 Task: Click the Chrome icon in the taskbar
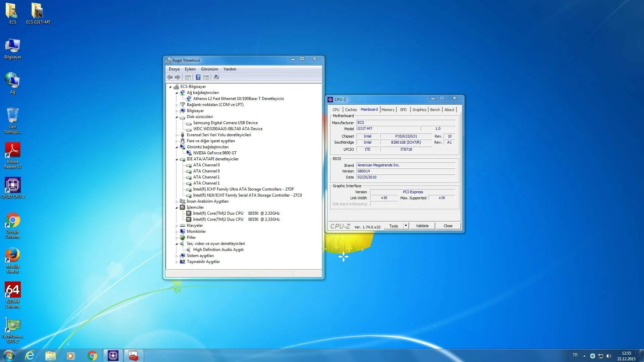coord(92,356)
